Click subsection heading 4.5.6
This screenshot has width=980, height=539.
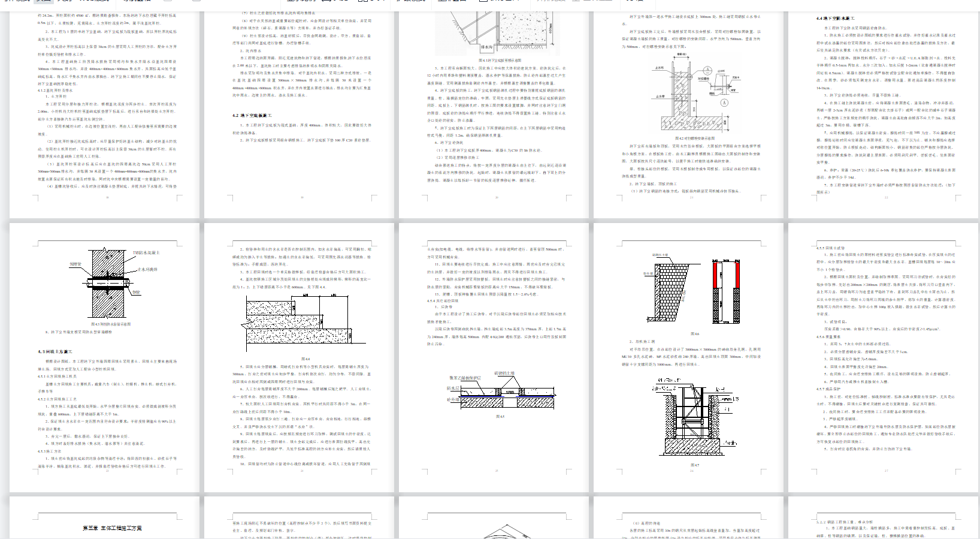pyautogui.click(x=829, y=337)
